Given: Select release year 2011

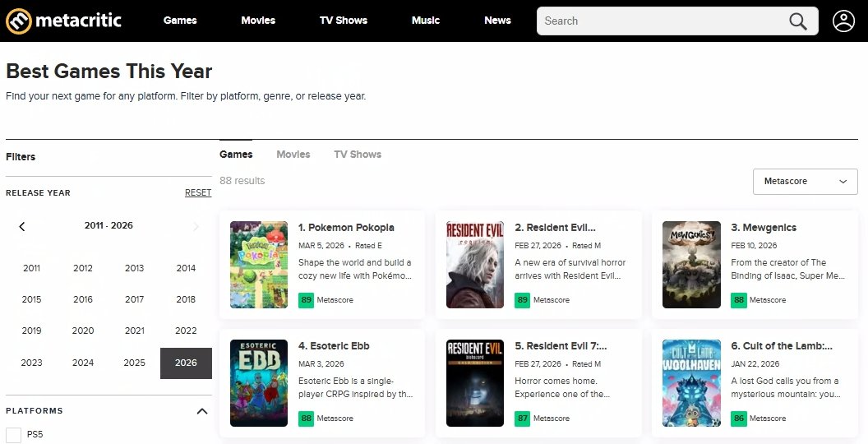Looking at the screenshot, I should (x=31, y=268).
